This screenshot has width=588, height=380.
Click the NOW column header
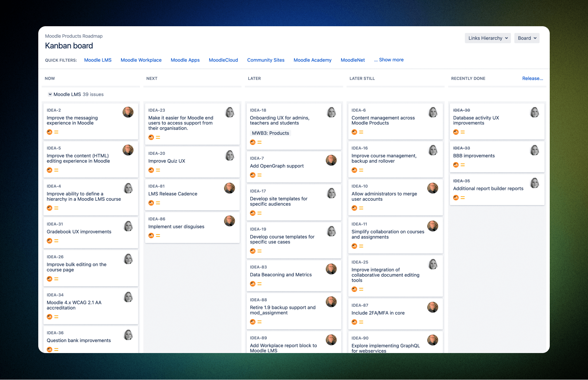(50, 78)
